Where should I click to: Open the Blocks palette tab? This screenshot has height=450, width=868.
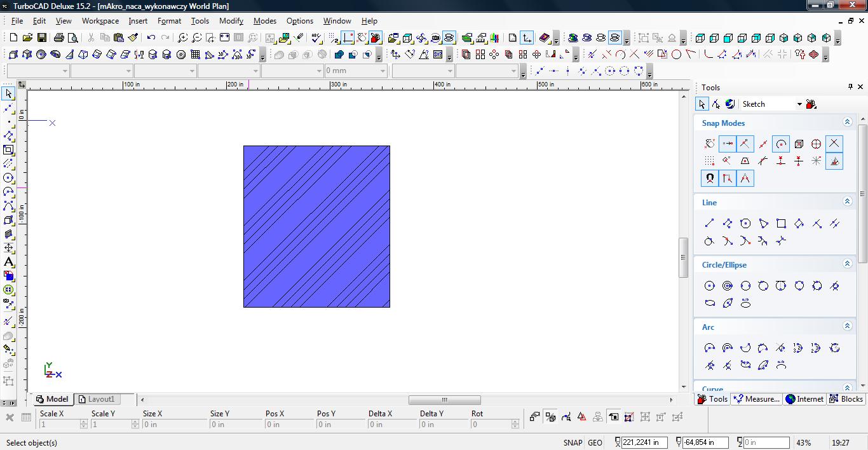click(846, 399)
